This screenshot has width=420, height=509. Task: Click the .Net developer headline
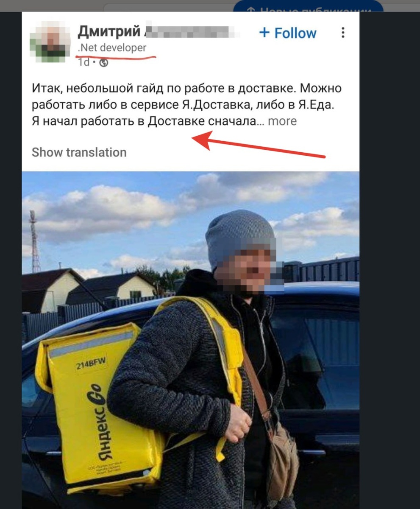(x=112, y=48)
